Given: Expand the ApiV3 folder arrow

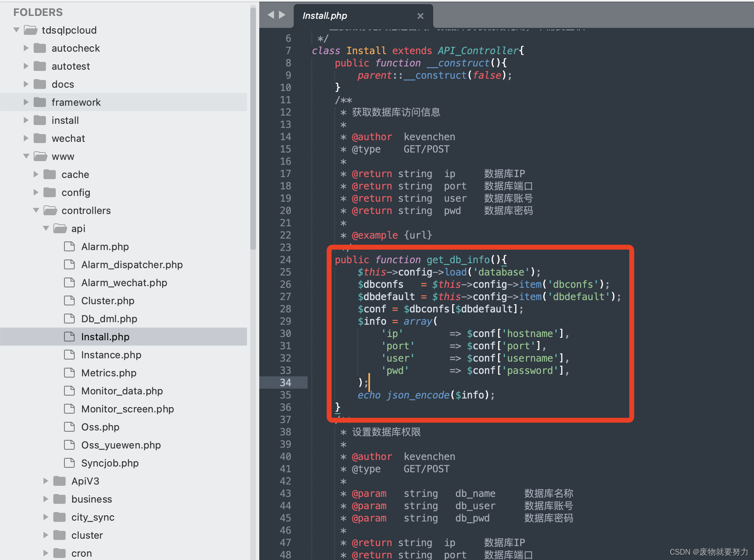Looking at the screenshot, I should (x=46, y=481).
